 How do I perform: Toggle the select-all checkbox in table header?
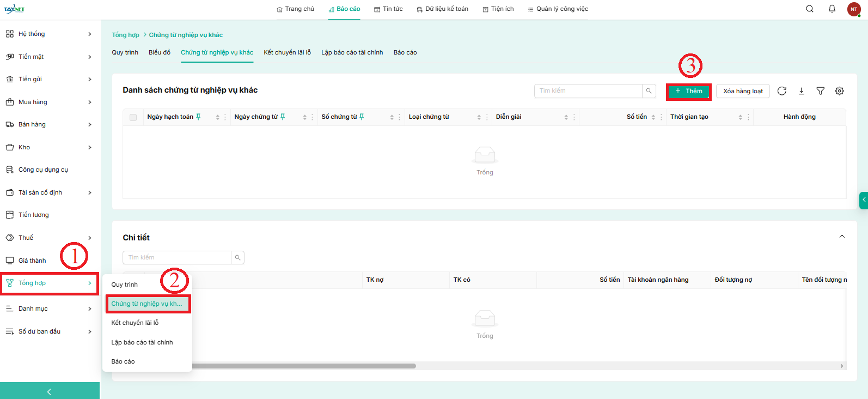click(x=133, y=117)
